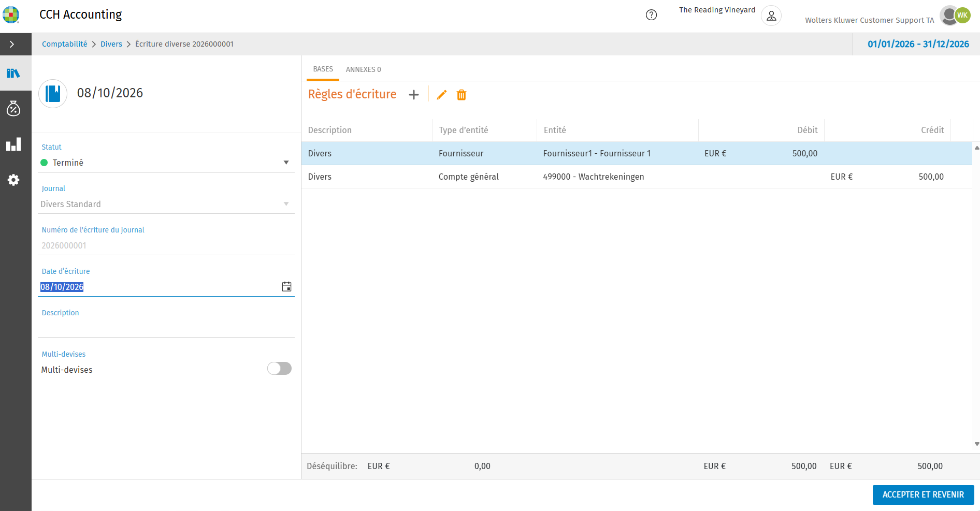Select the 499000 - Wachtrekeningen row
The image size is (980, 511).
(637, 177)
